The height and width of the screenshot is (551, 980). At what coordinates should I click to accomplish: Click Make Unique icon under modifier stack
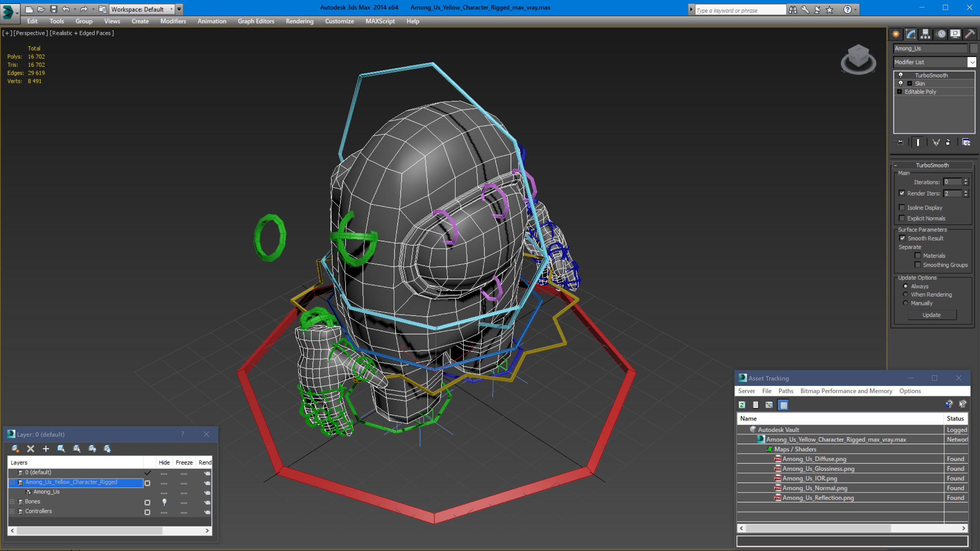point(936,142)
